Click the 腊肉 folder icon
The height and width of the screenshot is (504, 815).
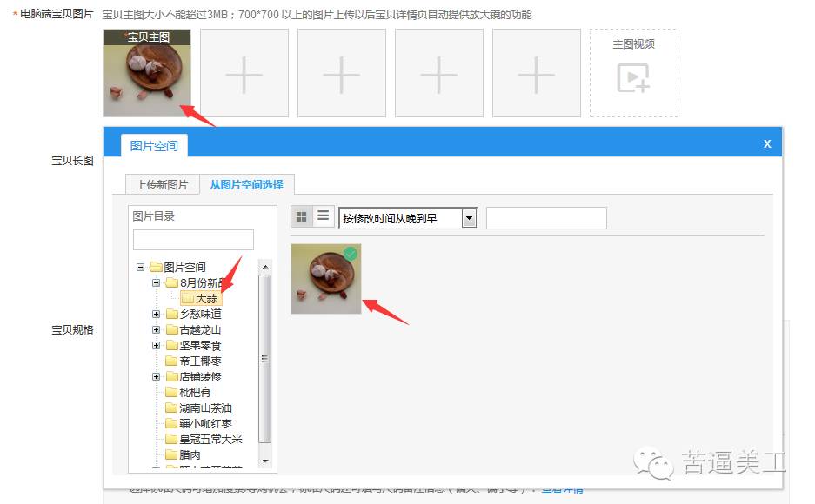point(170,454)
